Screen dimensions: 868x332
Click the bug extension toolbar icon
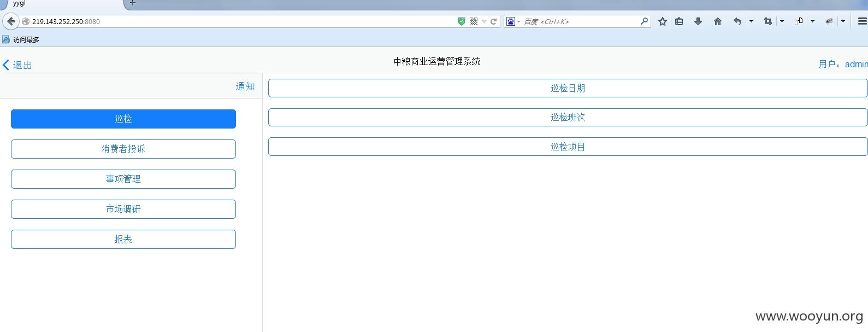(x=829, y=21)
